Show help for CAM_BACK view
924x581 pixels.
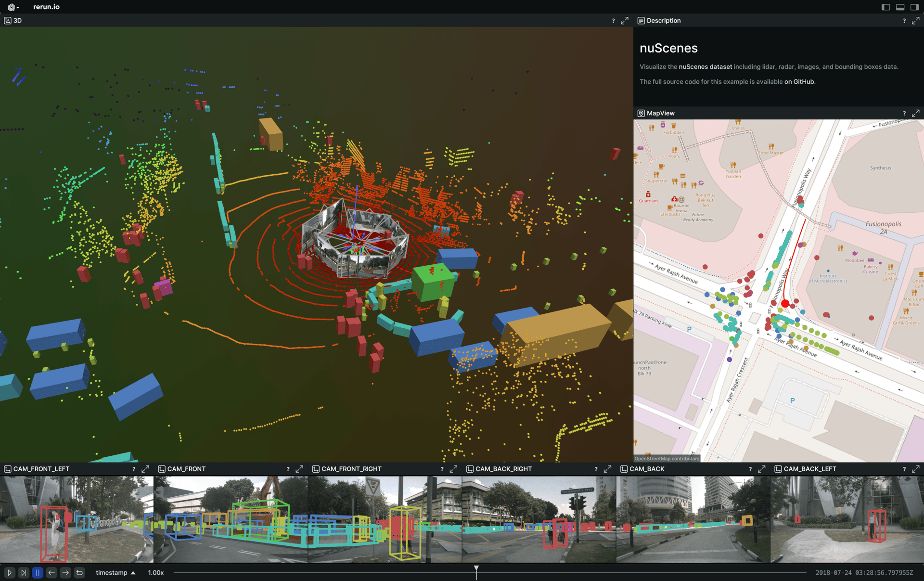750,469
